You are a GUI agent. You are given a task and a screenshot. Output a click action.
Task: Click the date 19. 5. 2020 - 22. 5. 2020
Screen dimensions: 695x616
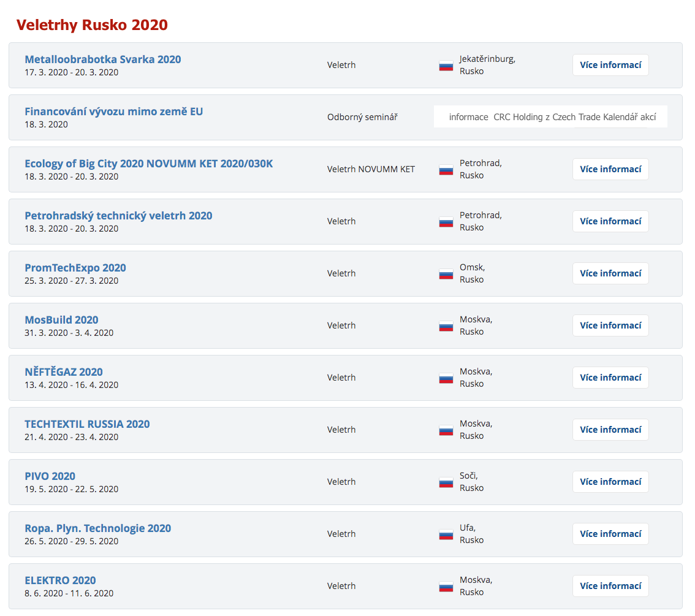(x=71, y=489)
